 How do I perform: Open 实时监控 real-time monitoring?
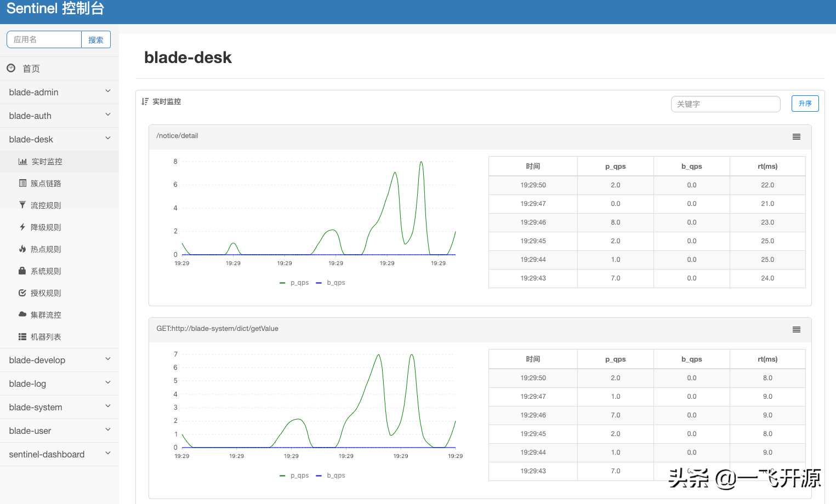pos(59,162)
